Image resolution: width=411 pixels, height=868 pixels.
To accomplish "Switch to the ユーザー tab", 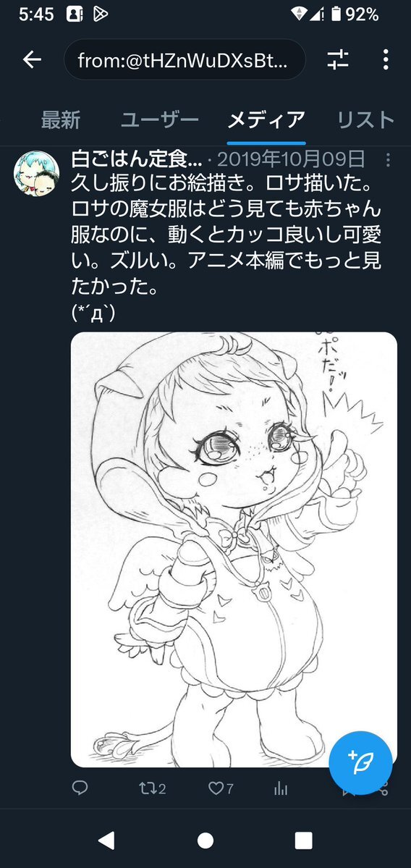I will tap(160, 119).
